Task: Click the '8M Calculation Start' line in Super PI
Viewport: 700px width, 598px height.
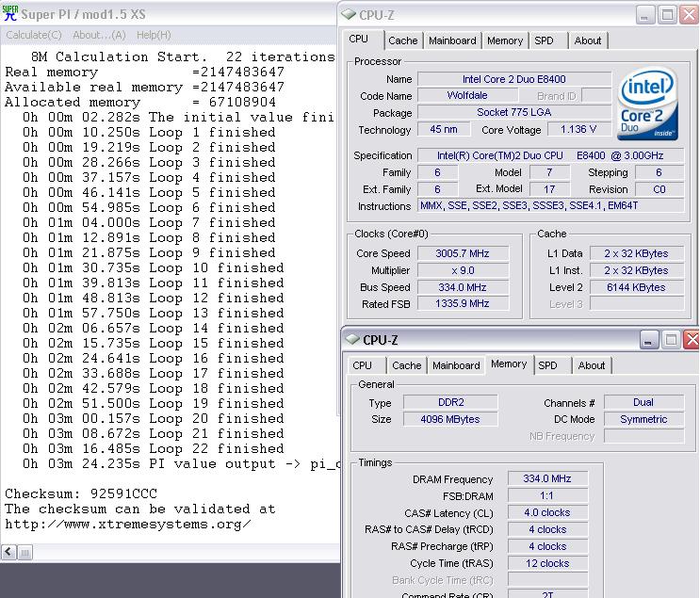Action: coord(183,57)
